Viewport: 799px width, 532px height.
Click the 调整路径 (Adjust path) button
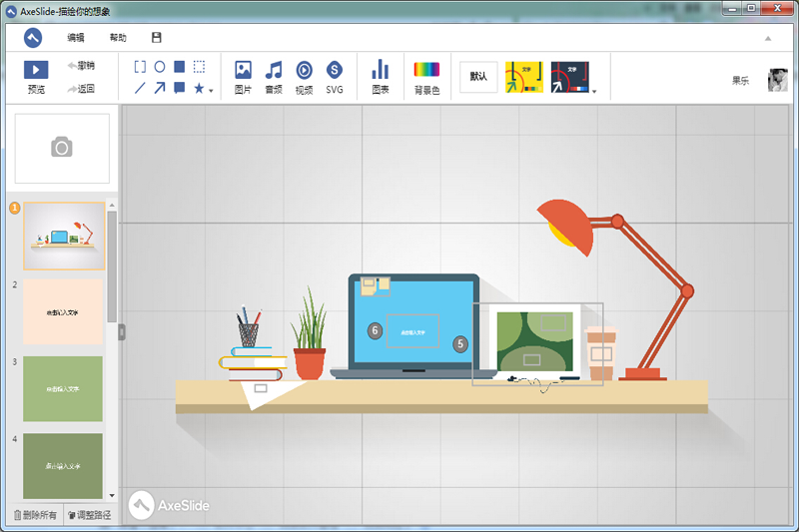point(90,515)
